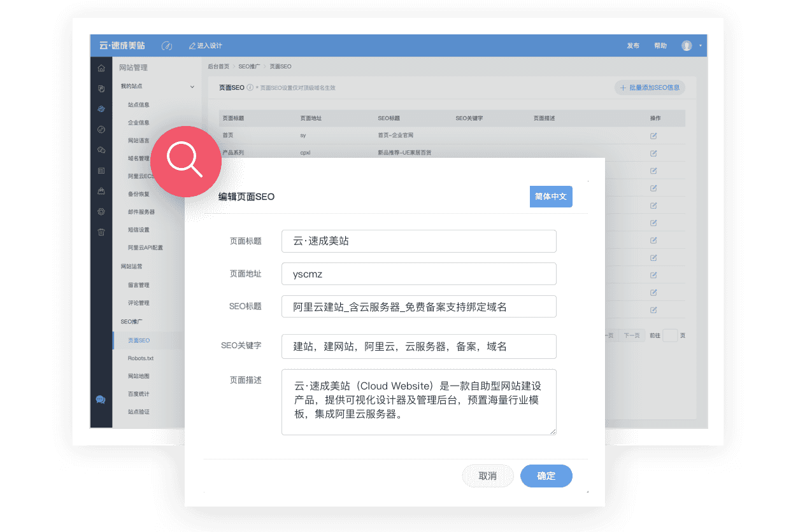Click 进入设计 in the top bar
The width and height of the screenshot is (805, 532).
tap(206, 46)
